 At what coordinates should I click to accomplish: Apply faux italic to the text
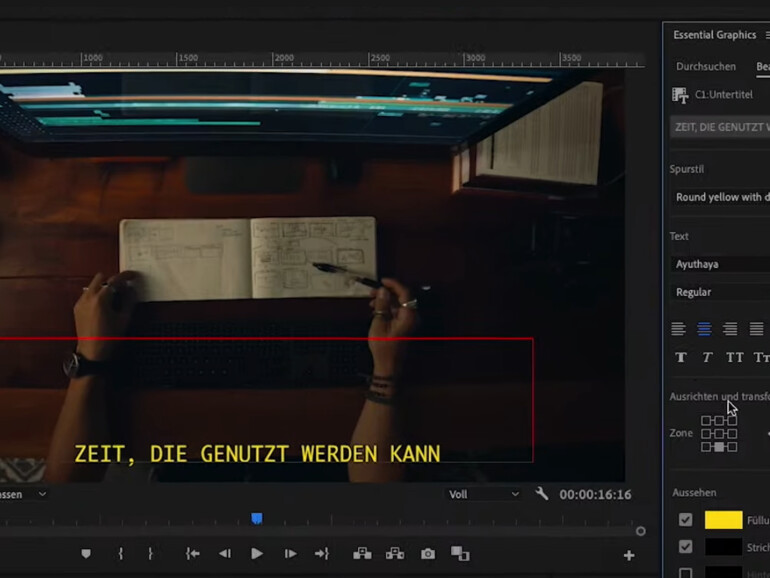point(707,357)
